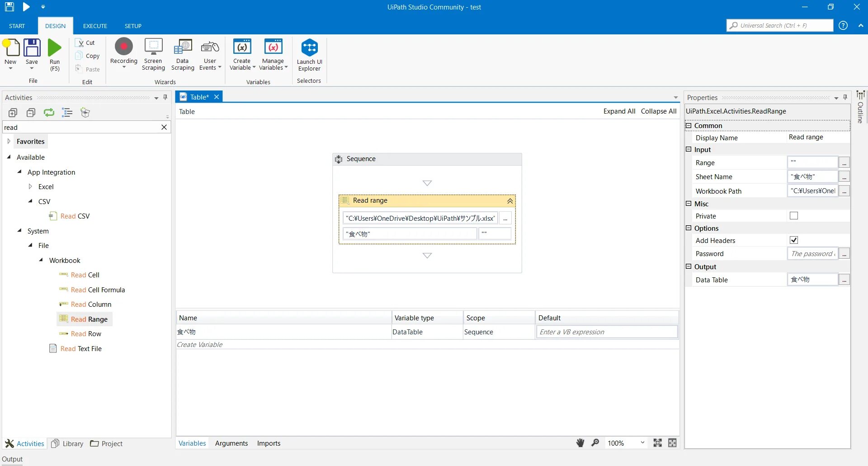The height and width of the screenshot is (466, 868).
Task: Click Expand All in the Table designer
Action: pos(619,111)
